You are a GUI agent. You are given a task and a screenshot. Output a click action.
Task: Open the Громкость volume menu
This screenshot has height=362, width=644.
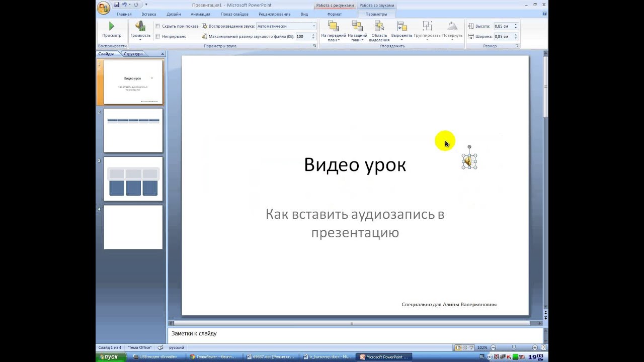[140, 30]
